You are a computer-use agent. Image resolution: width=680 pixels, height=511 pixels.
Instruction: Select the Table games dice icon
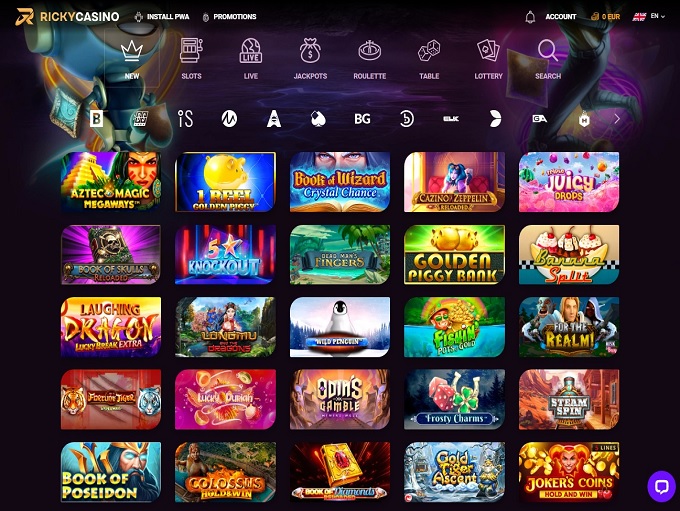pyautogui.click(x=429, y=50)
